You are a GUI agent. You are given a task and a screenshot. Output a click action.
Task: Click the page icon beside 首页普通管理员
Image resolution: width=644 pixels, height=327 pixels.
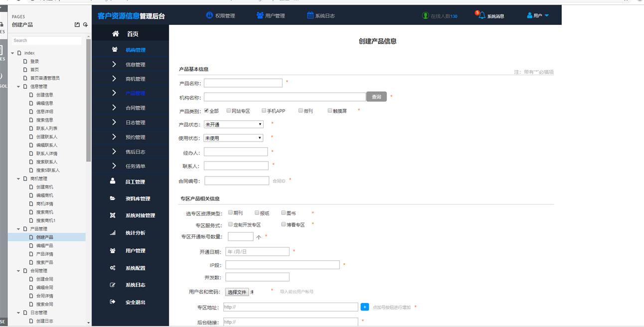(25, 78)
